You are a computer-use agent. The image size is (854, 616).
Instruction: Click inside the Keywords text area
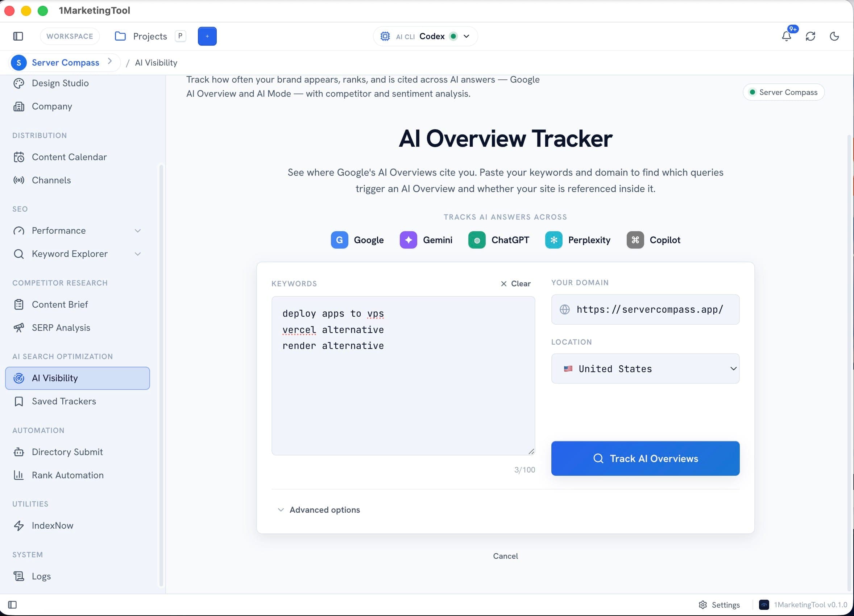point(403,376)
